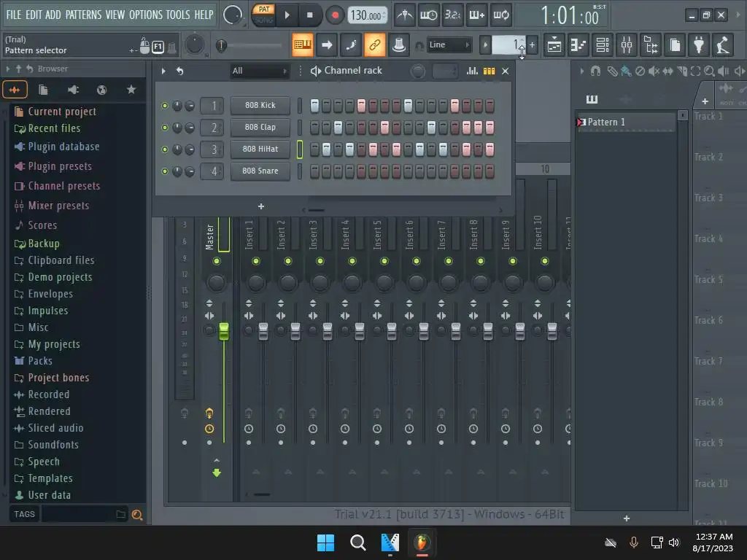
Task: Toggle first step of 808 Snare row
Action: click(x=314, y=171)
